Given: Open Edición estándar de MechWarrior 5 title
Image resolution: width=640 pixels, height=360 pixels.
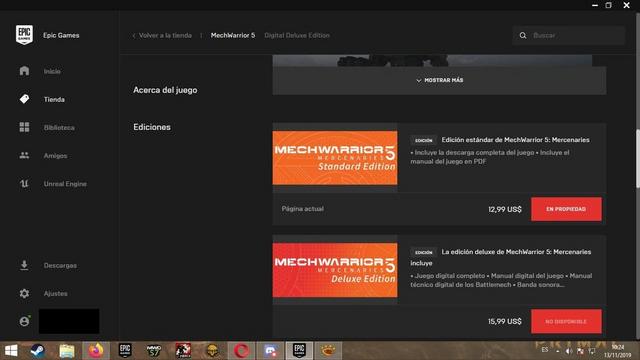Looking at the screenshot, I should (515, 140).
